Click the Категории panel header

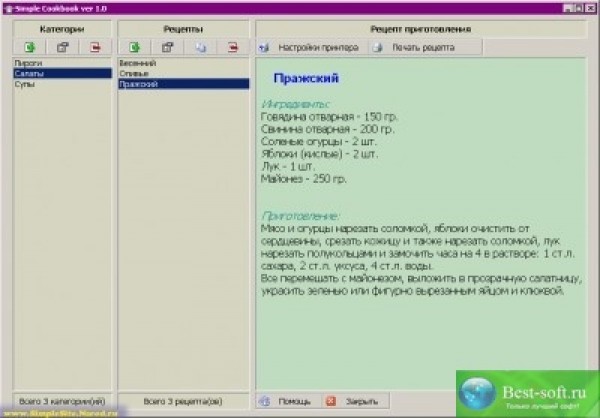(x=62, y=29)
